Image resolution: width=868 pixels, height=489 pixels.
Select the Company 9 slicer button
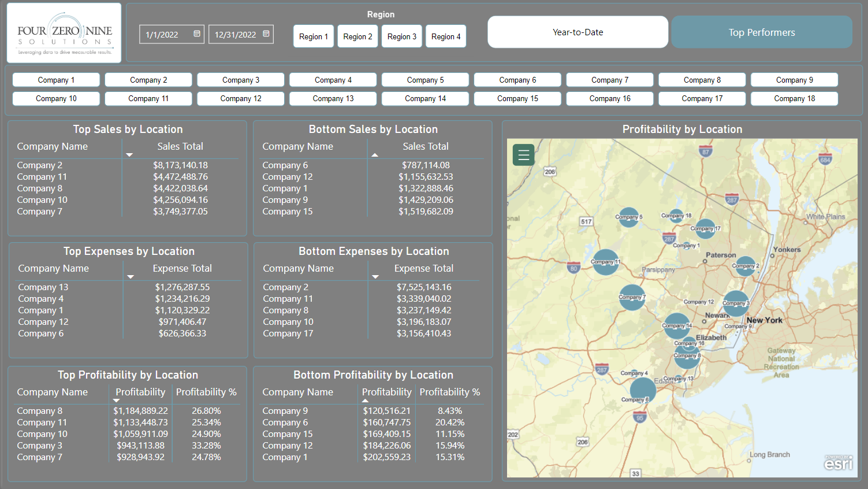[794, 80]
